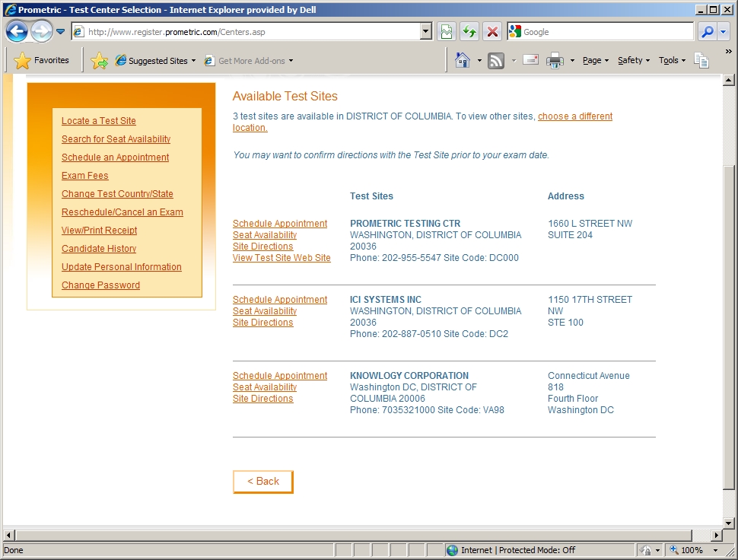Image resolution: width=738 pixels, height=560 pixels.
Task: Open Site Directions for Knowlogy Corporation
Action: (x=262, y=399)
